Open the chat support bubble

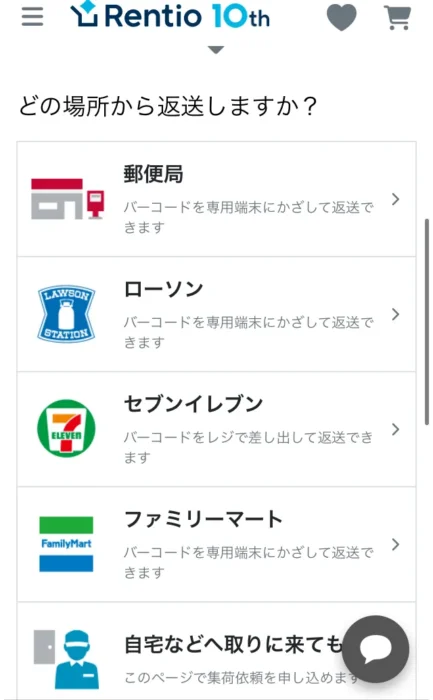(x=375, y=649)
